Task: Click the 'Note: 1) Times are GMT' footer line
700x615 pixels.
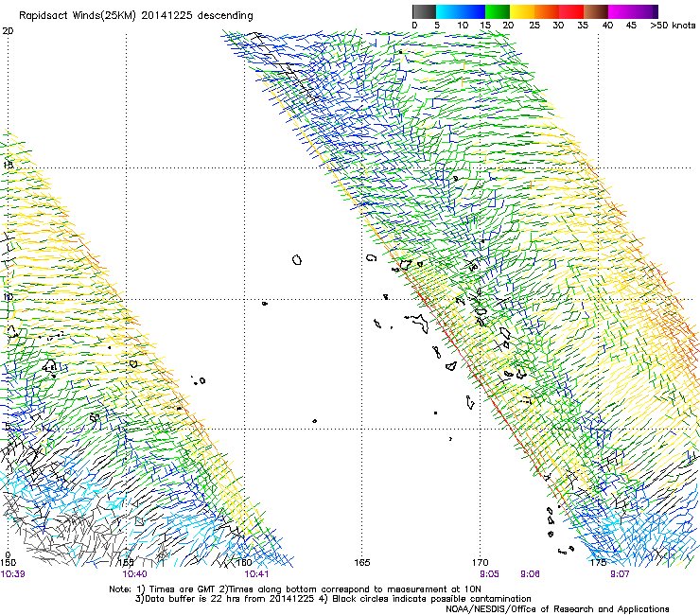Action: pyautogui.click(x=295, y=589)
